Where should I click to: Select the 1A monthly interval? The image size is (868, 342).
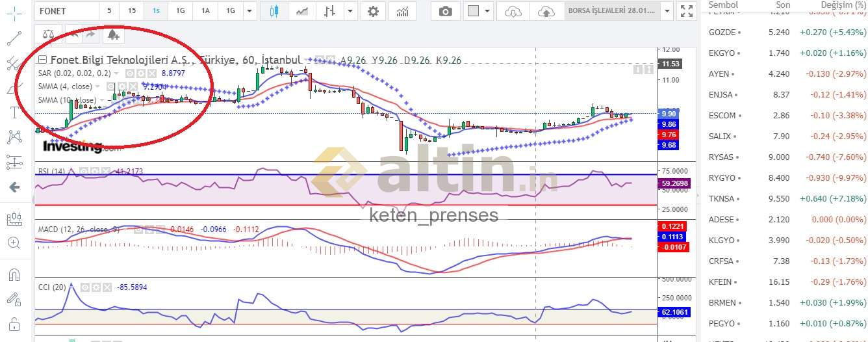click(x=205, y=11)
